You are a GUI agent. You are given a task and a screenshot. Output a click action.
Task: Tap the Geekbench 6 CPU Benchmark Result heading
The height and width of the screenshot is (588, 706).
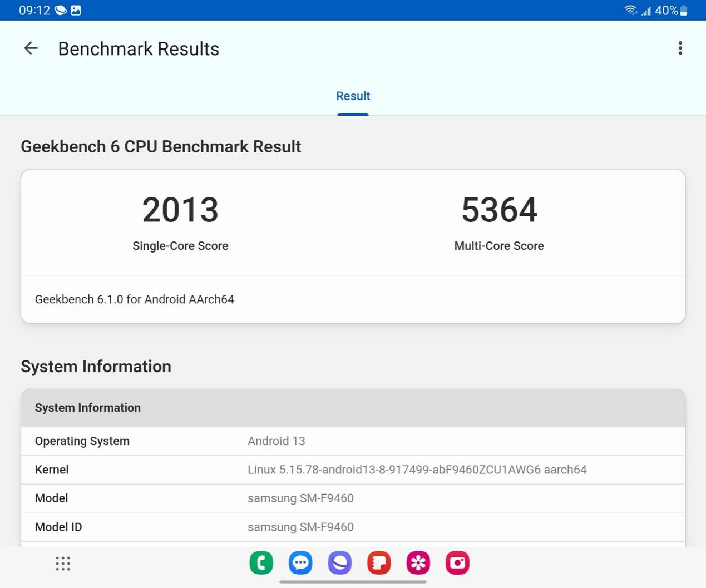click(161, 146)
